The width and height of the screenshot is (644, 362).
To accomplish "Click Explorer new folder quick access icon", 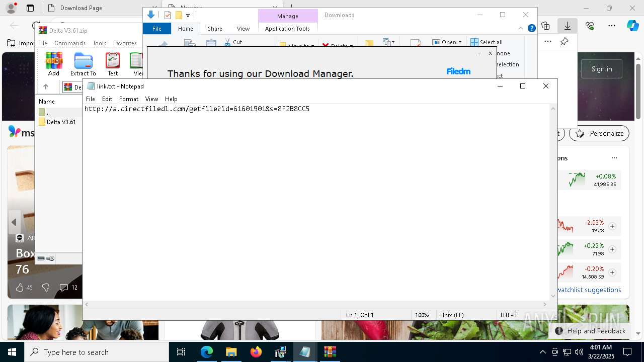I will point(179,16).
